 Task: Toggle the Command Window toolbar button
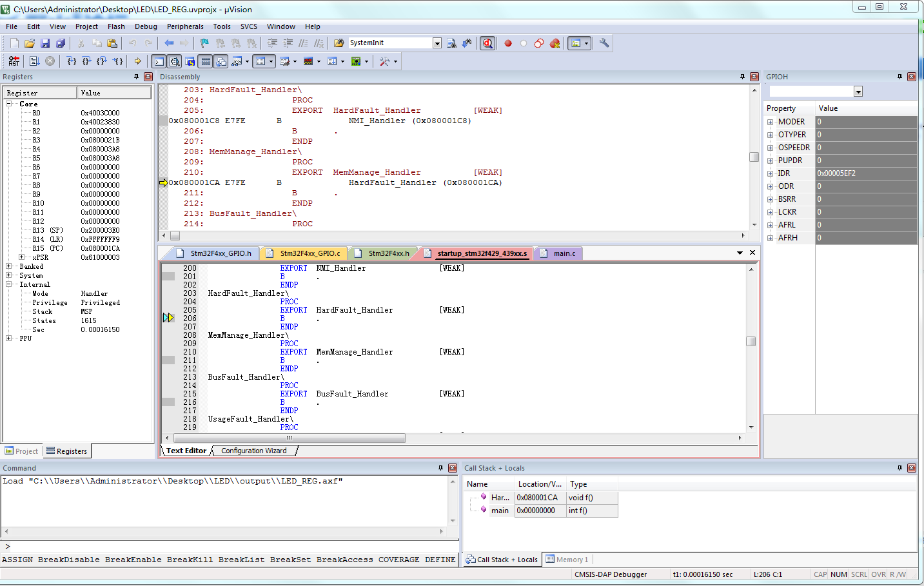coord(159,61)
